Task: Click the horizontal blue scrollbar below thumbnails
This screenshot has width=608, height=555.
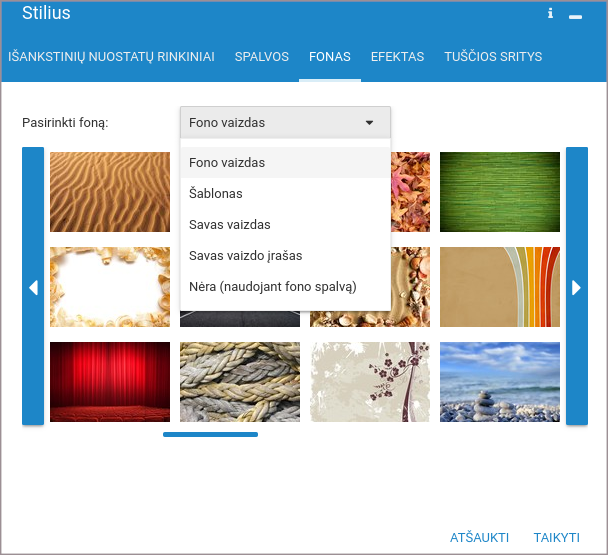Action: pyautogui.click(x=210, y=434)
